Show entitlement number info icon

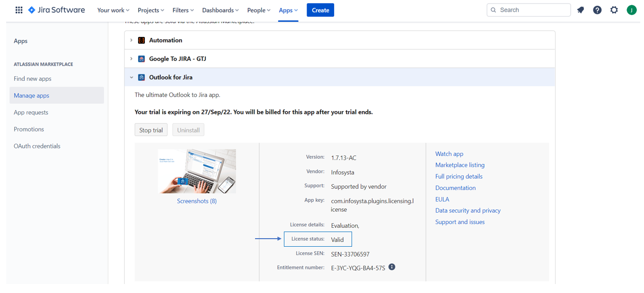tap(392, 267)
